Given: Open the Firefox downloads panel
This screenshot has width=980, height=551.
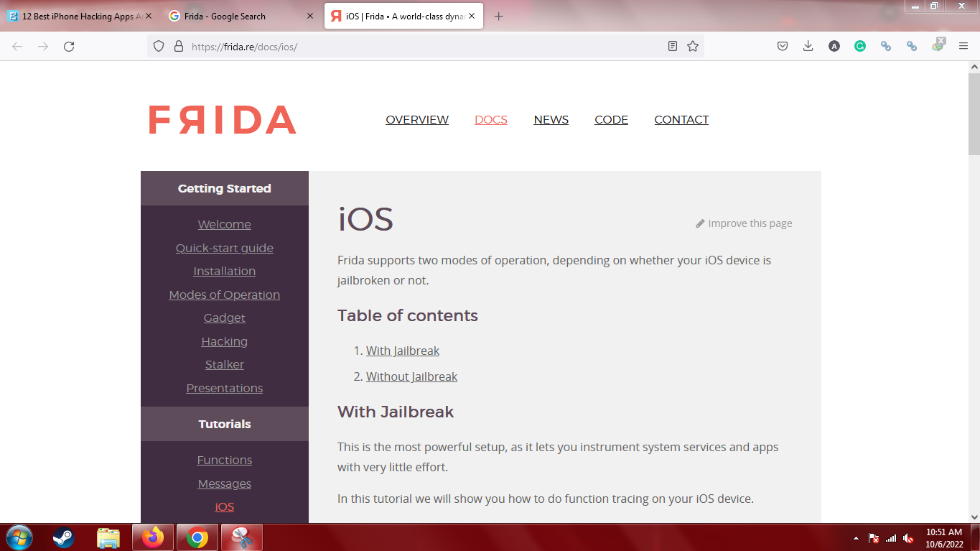Looking at the screenshot, I should [x=808, y=46].
